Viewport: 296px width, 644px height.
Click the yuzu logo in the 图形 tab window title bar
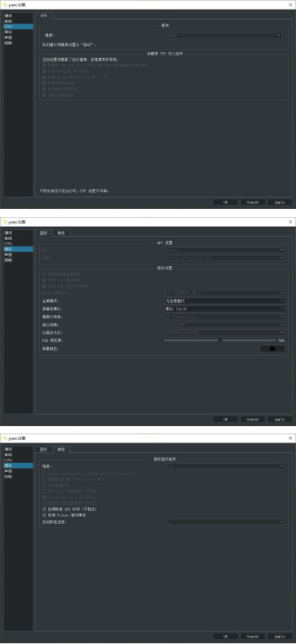[5, 222]
